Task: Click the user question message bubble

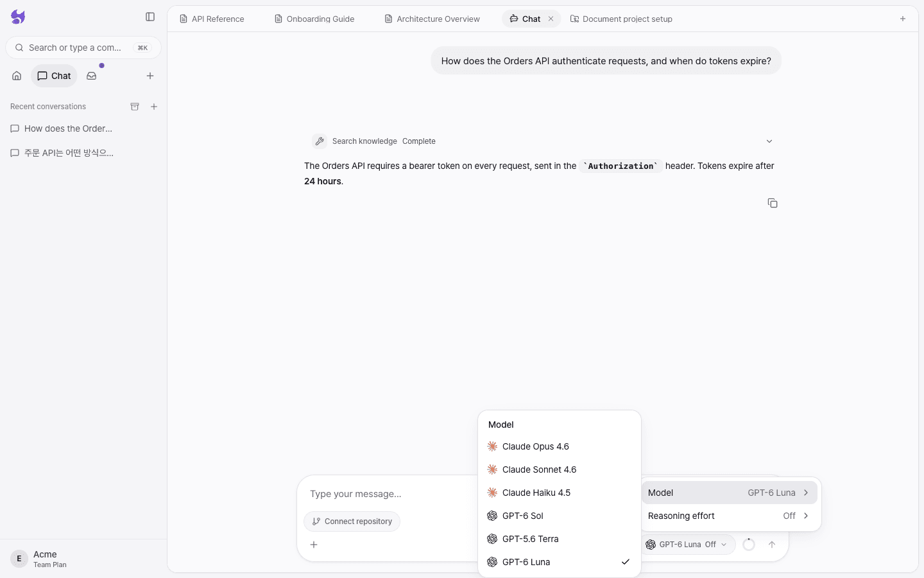Action: click(606, 61)
